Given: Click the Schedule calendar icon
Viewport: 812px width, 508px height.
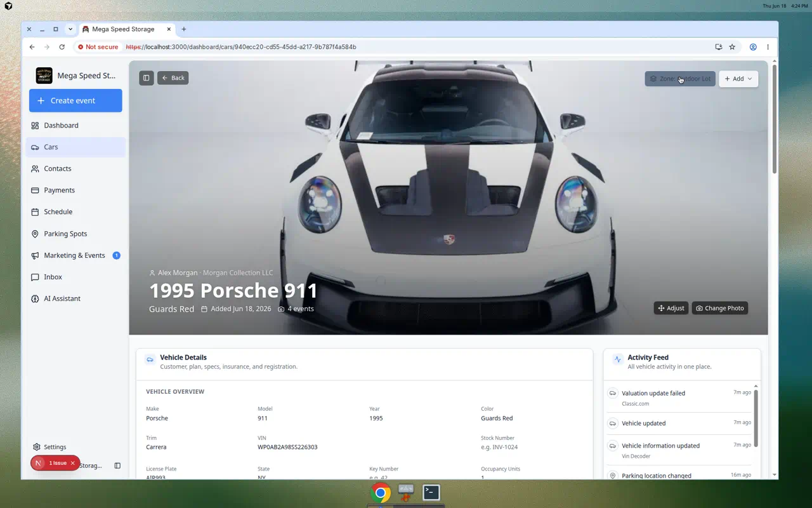Looking at the screenshot, I should (x=35, y=211).
